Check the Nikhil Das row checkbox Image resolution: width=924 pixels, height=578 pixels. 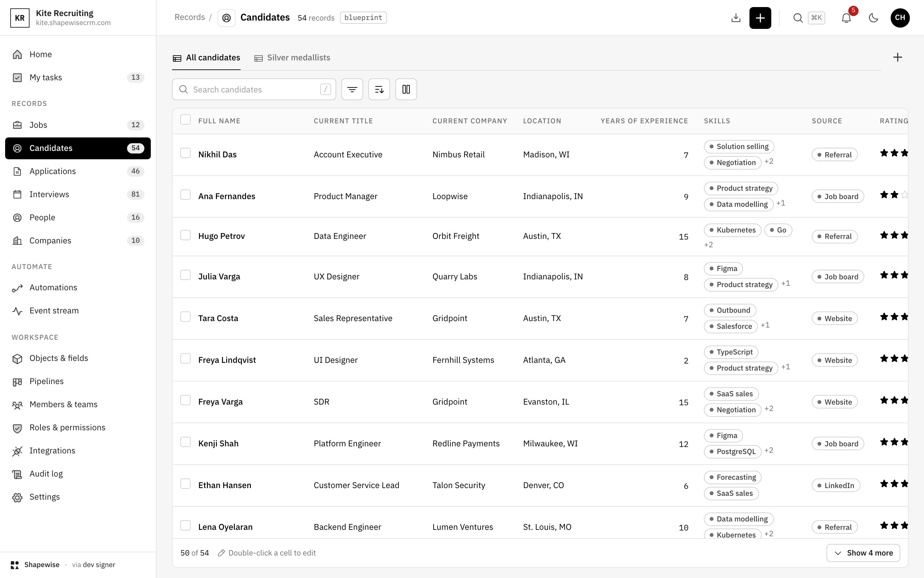click(185, 153)
